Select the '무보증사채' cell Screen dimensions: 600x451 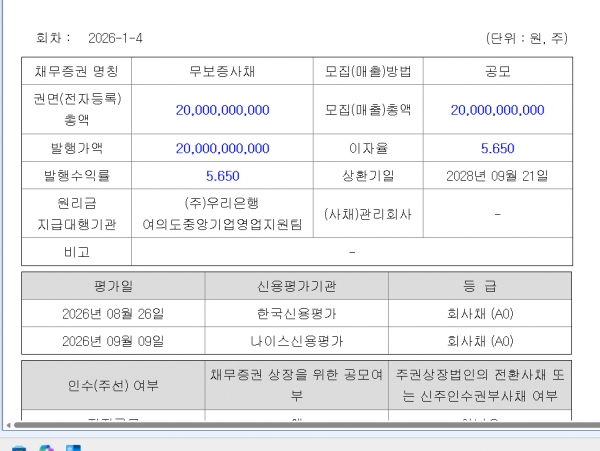pyautogui.click(x=222, y=71)
